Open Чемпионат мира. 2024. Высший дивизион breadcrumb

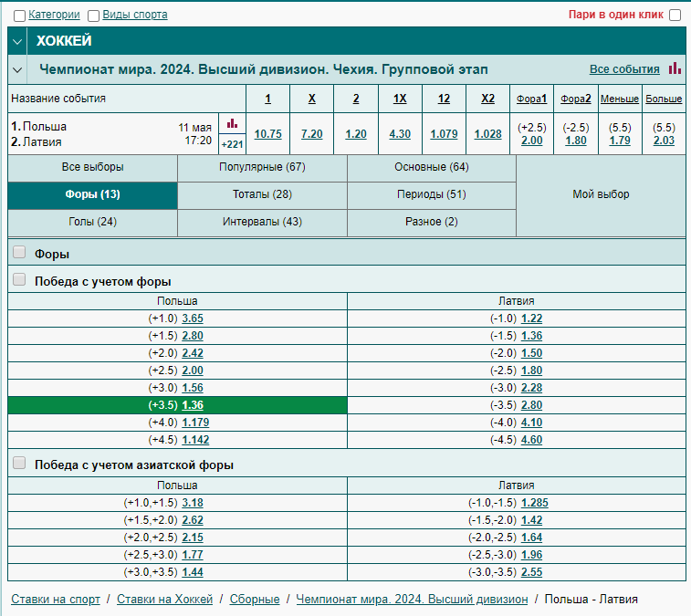412,600
